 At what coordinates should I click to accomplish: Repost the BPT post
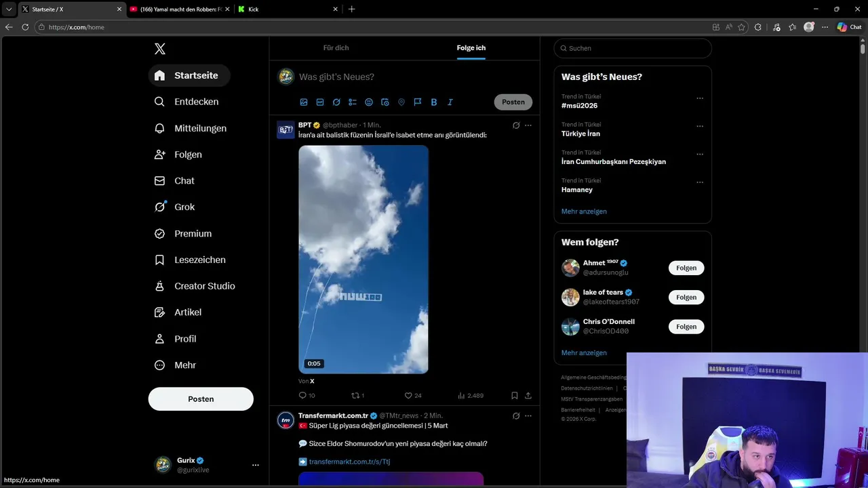click(355, 395)
